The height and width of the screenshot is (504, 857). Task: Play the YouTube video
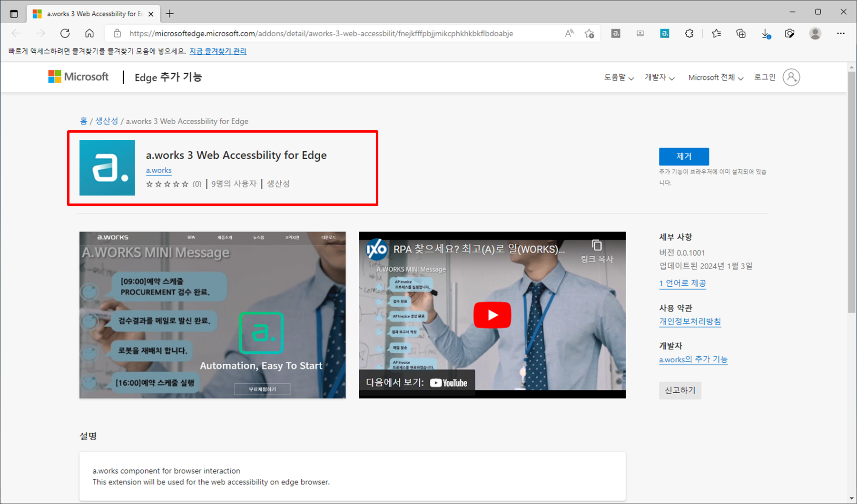(x=493, y=315)
